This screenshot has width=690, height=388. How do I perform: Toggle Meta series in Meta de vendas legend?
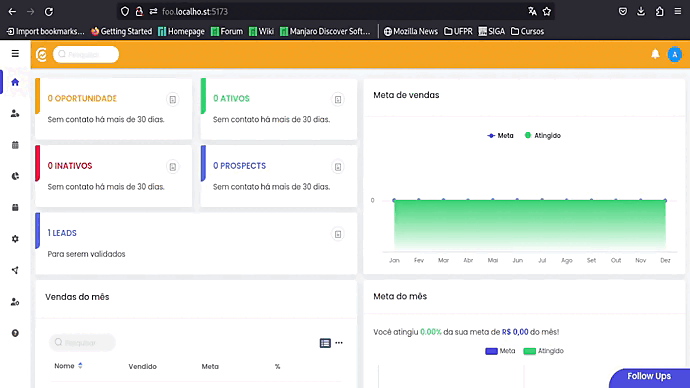click(500, 135)
